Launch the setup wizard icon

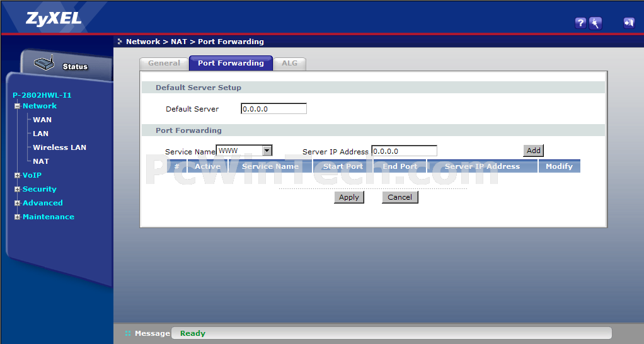[595, 23]
